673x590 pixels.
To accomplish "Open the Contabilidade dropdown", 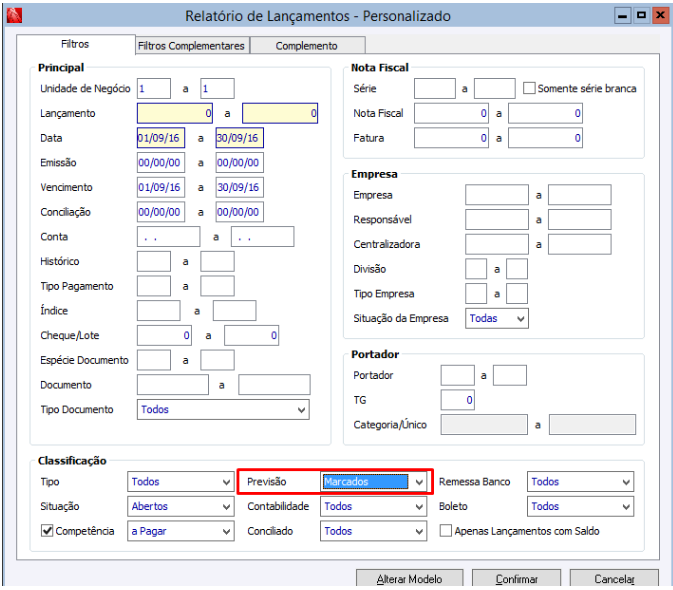I will point(373,506).
